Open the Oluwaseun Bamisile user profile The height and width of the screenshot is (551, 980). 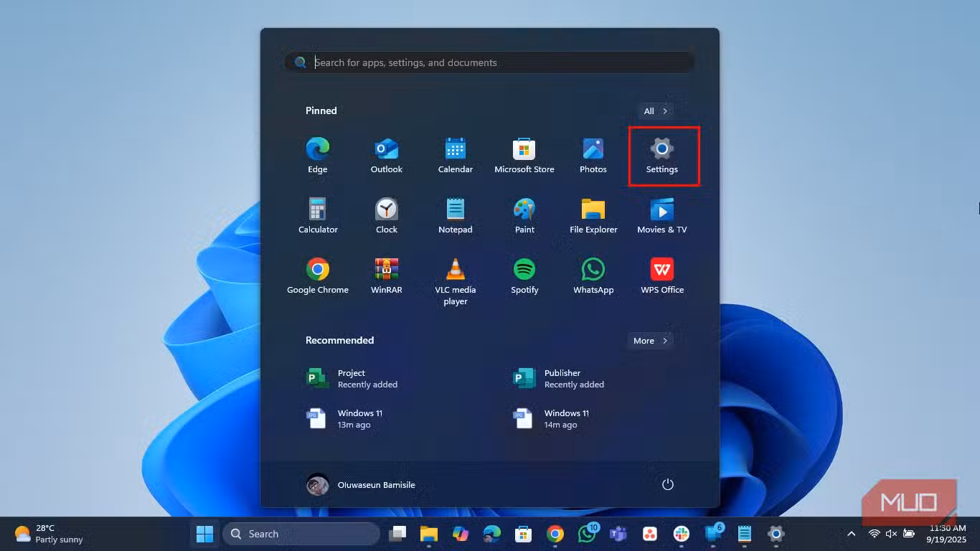361,484
